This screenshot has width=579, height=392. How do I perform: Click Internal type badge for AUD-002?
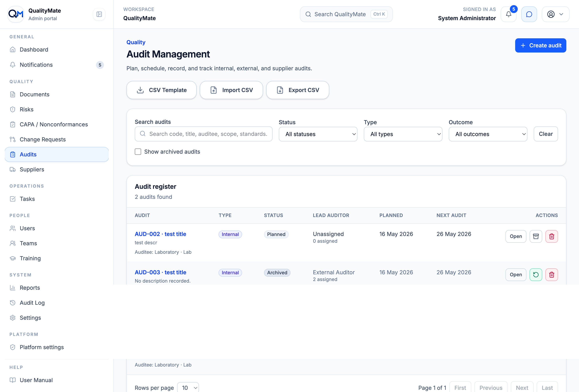[x=230, y=234]
